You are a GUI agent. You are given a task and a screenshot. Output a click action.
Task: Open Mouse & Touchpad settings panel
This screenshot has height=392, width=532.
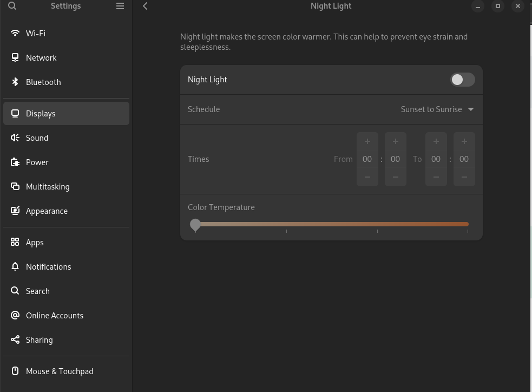66,371
